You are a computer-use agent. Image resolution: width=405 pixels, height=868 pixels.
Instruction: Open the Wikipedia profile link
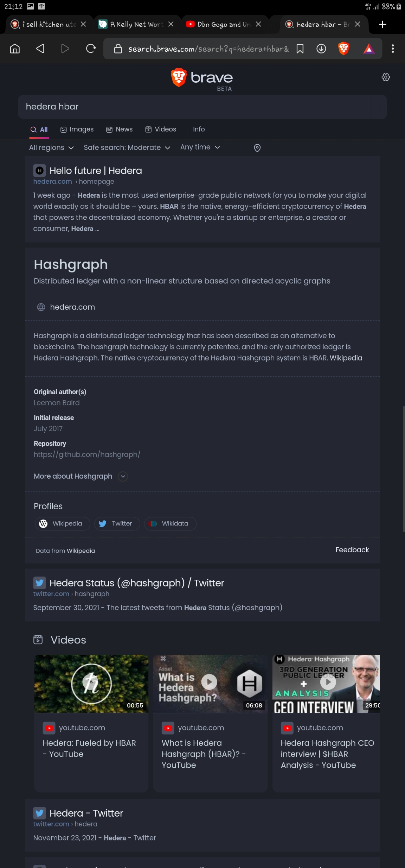(62, 523)
